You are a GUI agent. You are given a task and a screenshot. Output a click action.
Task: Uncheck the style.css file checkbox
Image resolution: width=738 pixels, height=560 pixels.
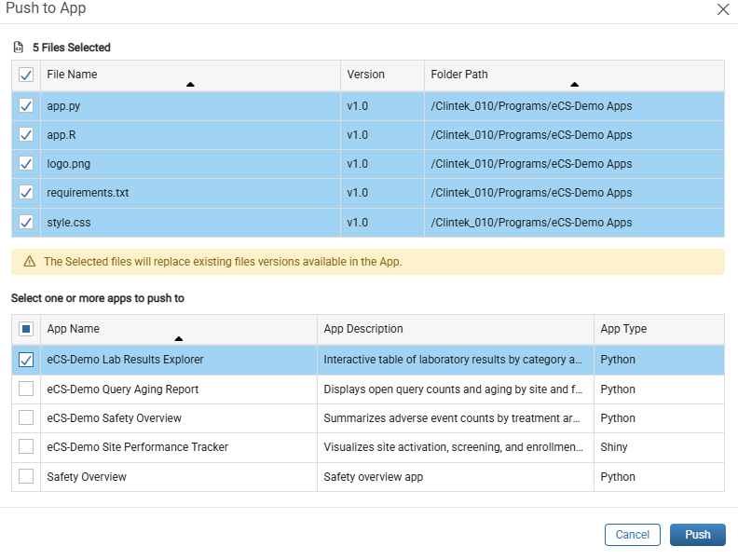pos(26,222)
